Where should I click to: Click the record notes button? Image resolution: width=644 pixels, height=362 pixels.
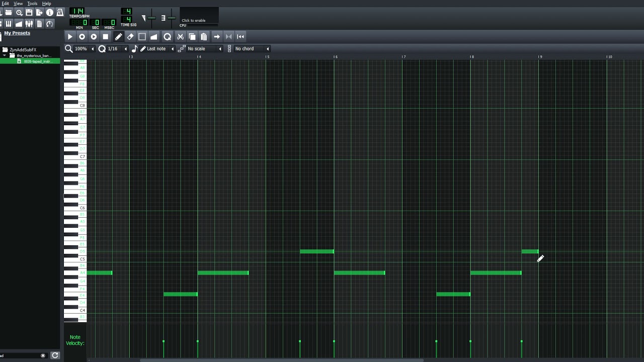click(82, 36)
